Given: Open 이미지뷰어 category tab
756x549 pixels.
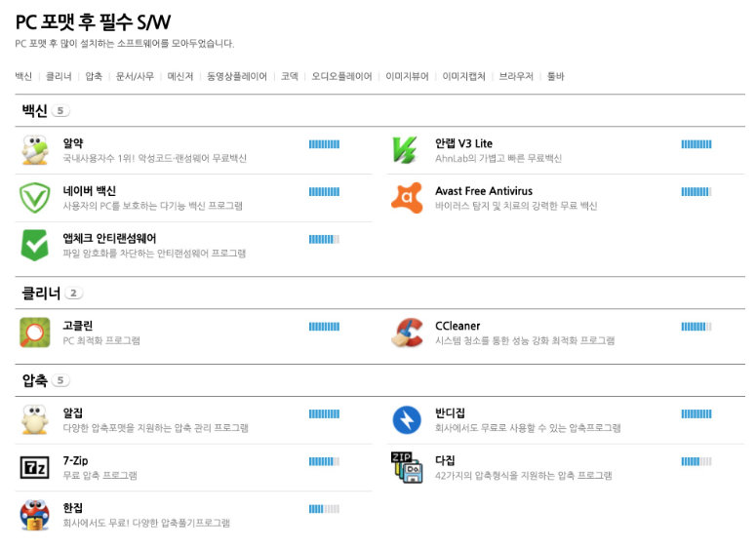Looking at the screenshot, I should point(408,76).
